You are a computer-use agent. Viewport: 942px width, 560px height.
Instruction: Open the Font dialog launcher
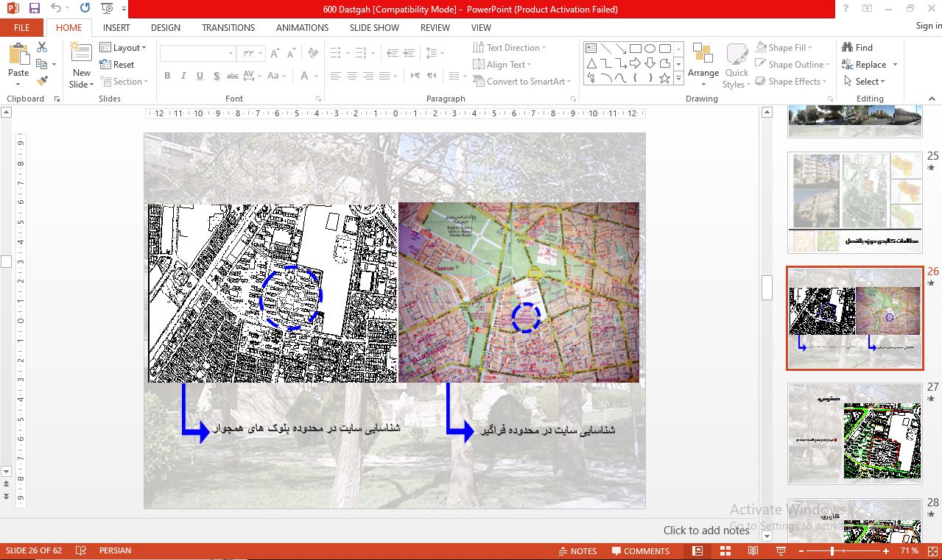(x=318, y=99)
